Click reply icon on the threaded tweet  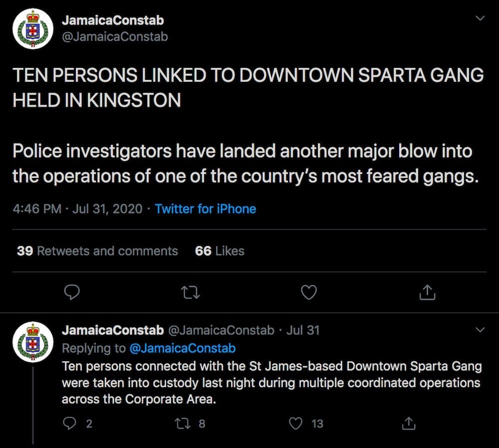[70, 423]
